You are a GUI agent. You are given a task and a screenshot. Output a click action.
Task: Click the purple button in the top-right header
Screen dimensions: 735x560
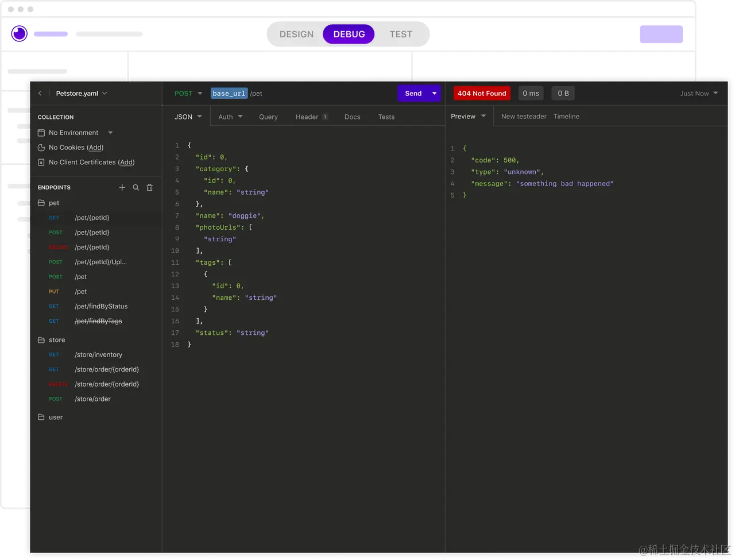tap(661, 34)
